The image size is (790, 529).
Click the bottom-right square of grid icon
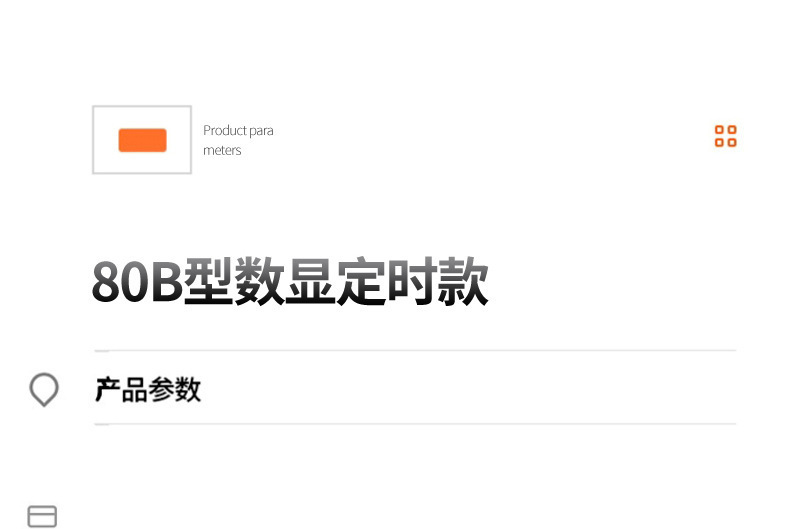pos(732,142)
